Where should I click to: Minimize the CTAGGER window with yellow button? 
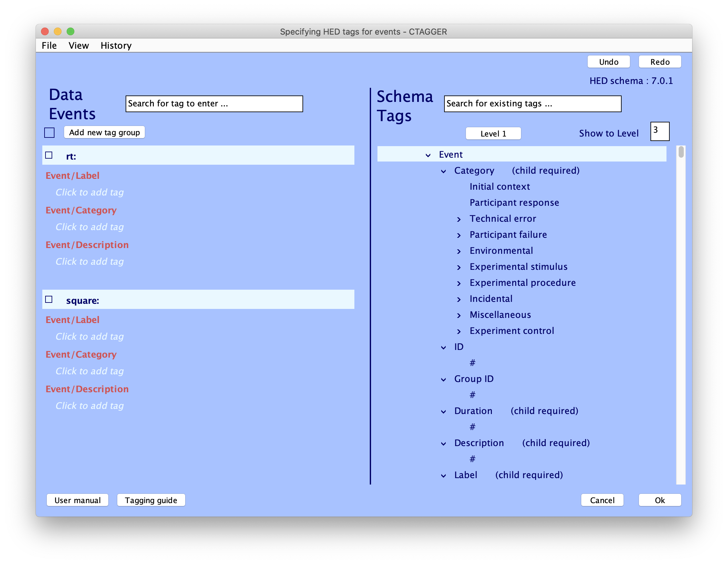click(x=58, y=31)
